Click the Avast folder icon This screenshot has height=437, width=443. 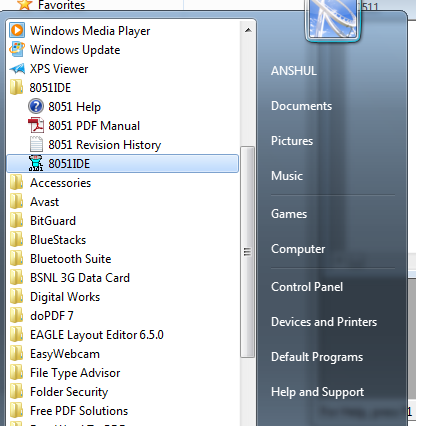(x=16, y=201)
